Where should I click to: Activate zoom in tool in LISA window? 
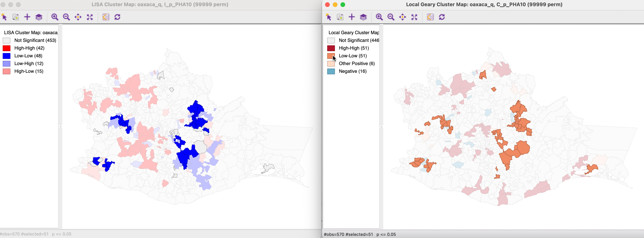tap(55, 17)
